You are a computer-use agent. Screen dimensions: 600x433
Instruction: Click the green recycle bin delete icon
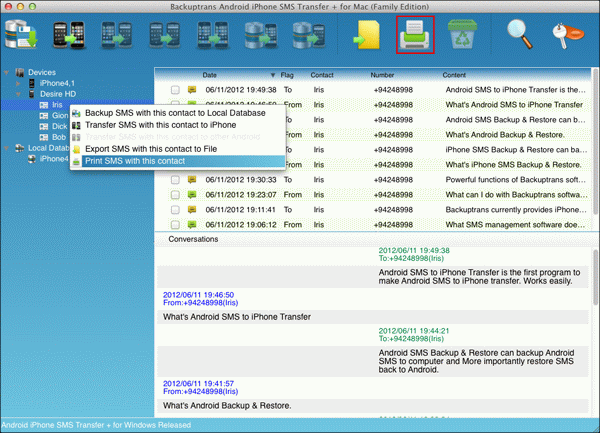pyautogui.click(x=462, y=34)
